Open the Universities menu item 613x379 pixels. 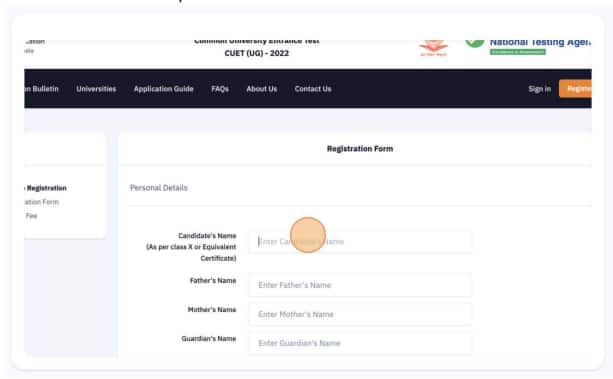point(96,89)
